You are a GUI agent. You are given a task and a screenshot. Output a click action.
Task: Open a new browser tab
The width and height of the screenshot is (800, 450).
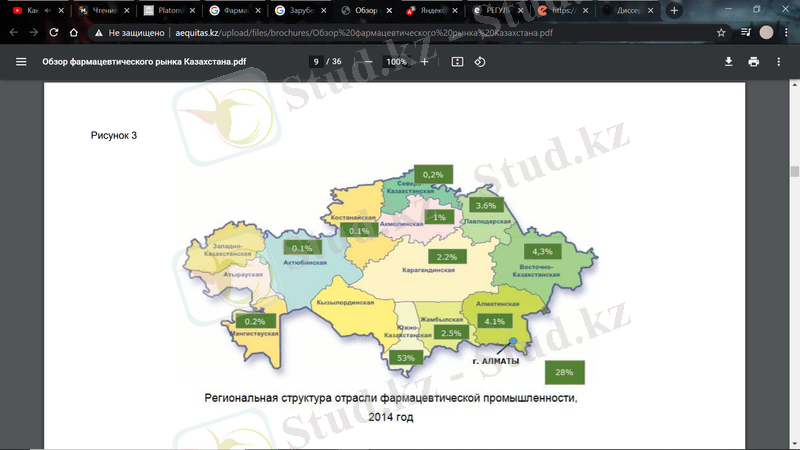674,10
